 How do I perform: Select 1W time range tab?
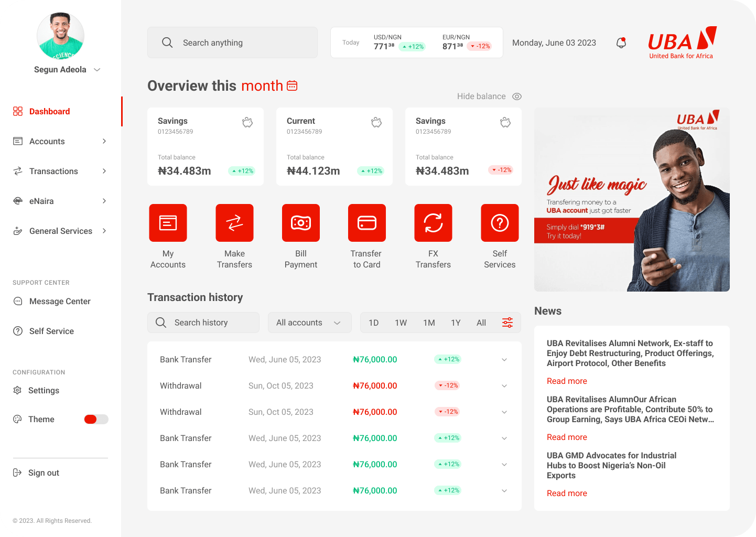click(401, 323)
